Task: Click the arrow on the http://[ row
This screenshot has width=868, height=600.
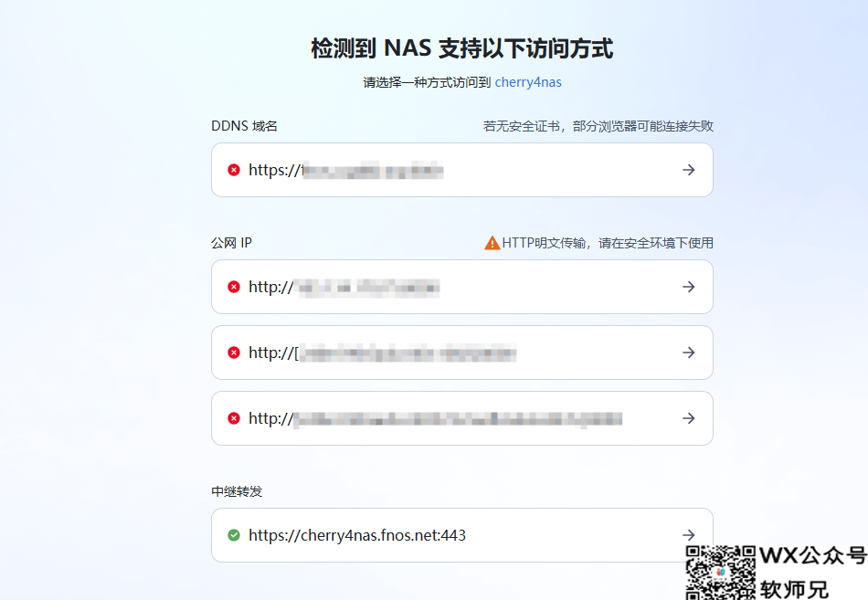Action: tap(688, 353)
